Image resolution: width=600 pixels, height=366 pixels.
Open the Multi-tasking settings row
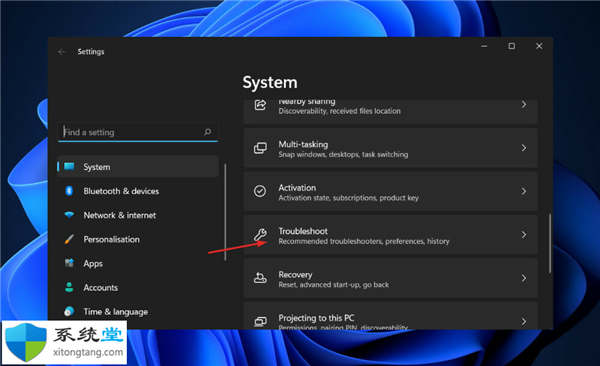click(x=391, y=148)
